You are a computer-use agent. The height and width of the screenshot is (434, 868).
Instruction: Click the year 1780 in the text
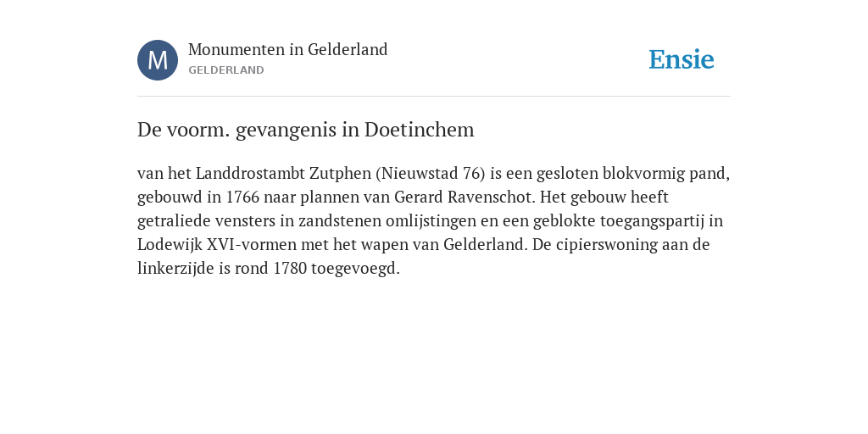(290, 269)
